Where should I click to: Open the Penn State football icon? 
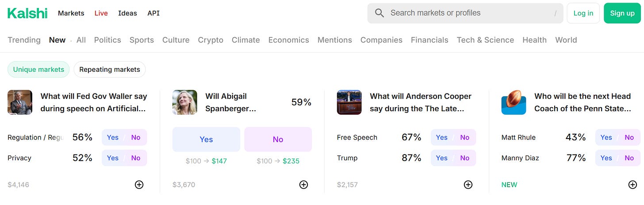point(514,102)
